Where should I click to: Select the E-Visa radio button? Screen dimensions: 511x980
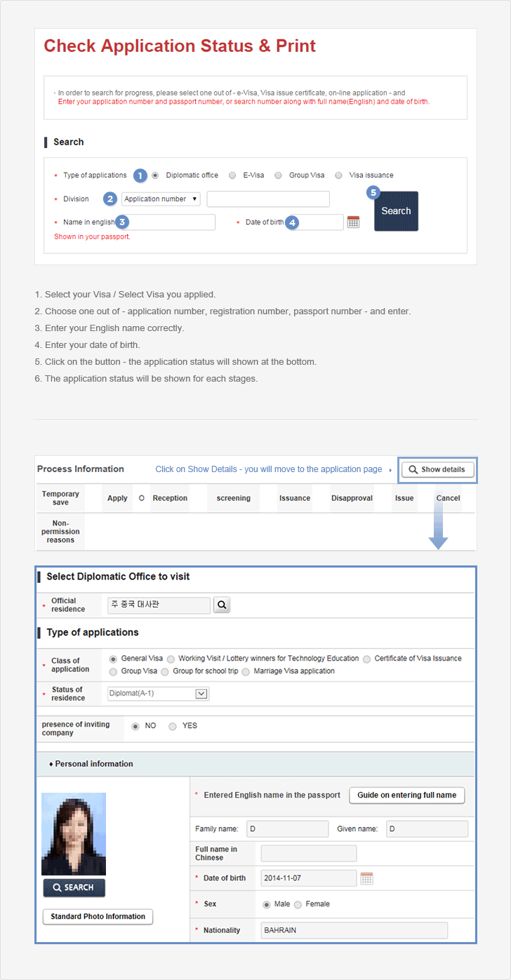tap(232, 175)
